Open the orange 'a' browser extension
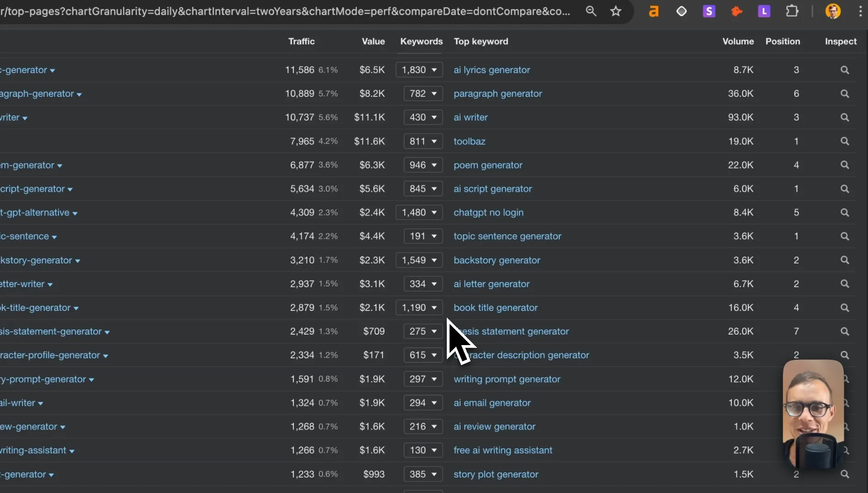 [654, 11]
